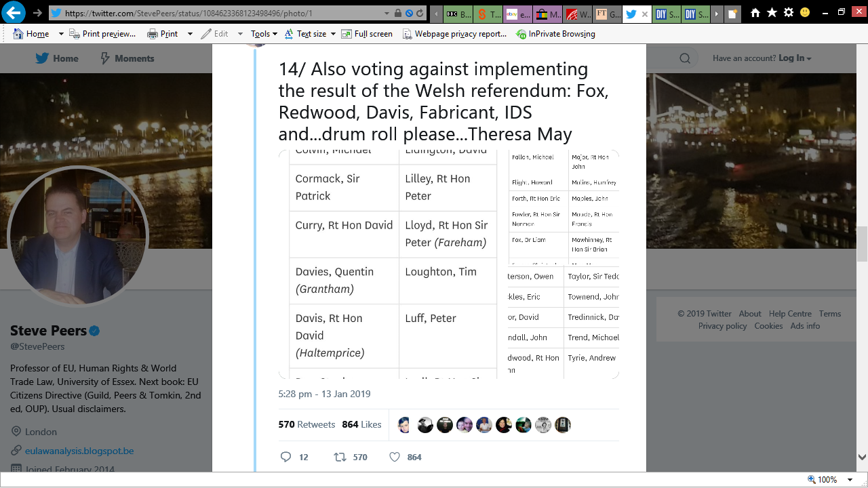This screenshot has height=488, width=868.
Task: Click InPrivate Browsing button
Action: pos(555,34)
